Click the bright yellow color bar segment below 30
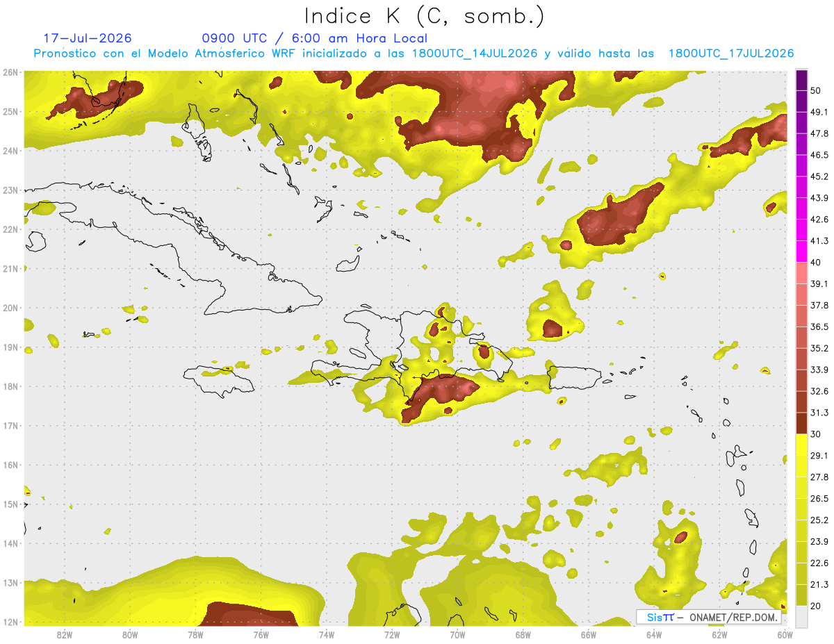The height and width of the screenshot is (644, 834). click(x=801, y=445)
